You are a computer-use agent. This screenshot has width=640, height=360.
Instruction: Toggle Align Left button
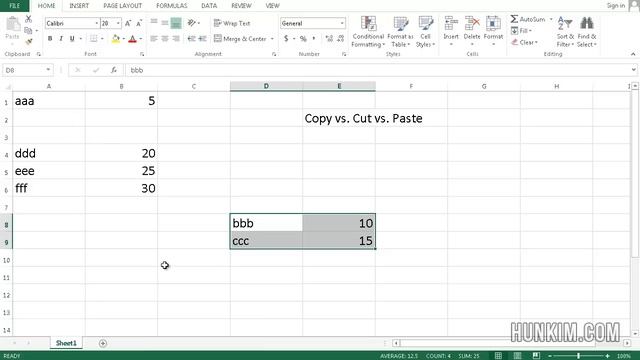pos(153,39)
